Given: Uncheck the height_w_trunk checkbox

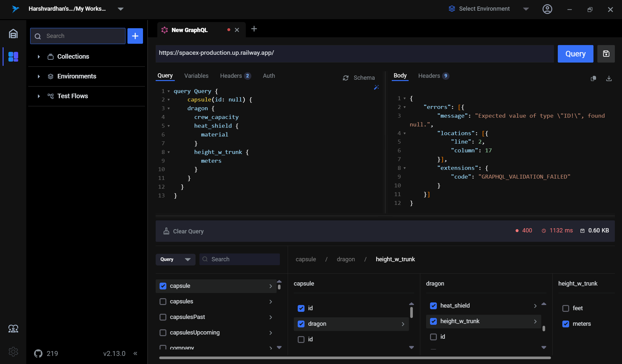Looking at the screenshot, I should pos(434,322).
